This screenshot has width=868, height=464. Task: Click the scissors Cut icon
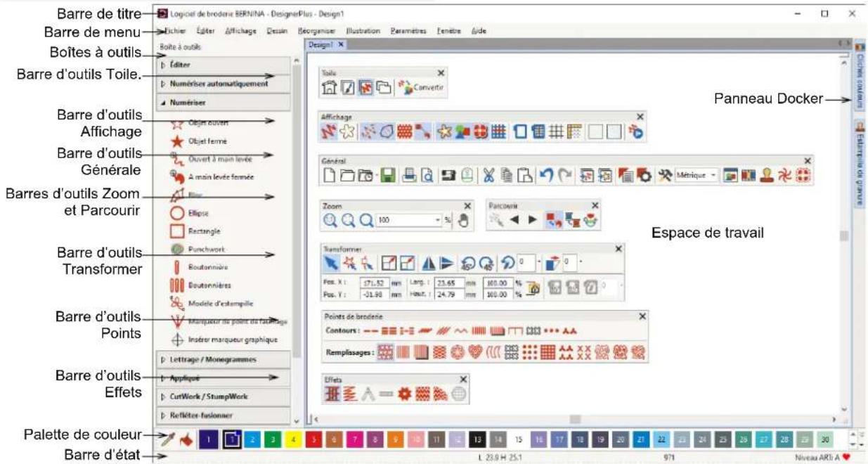pos(488,176)
